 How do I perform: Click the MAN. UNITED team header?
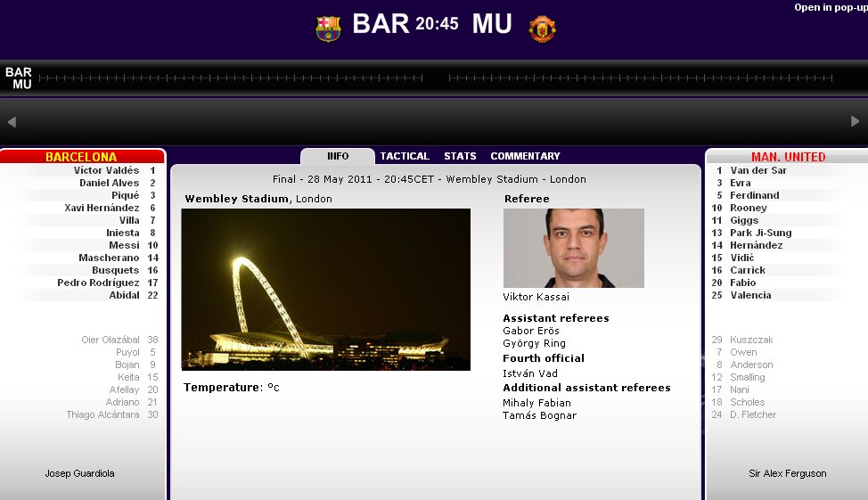788,157
